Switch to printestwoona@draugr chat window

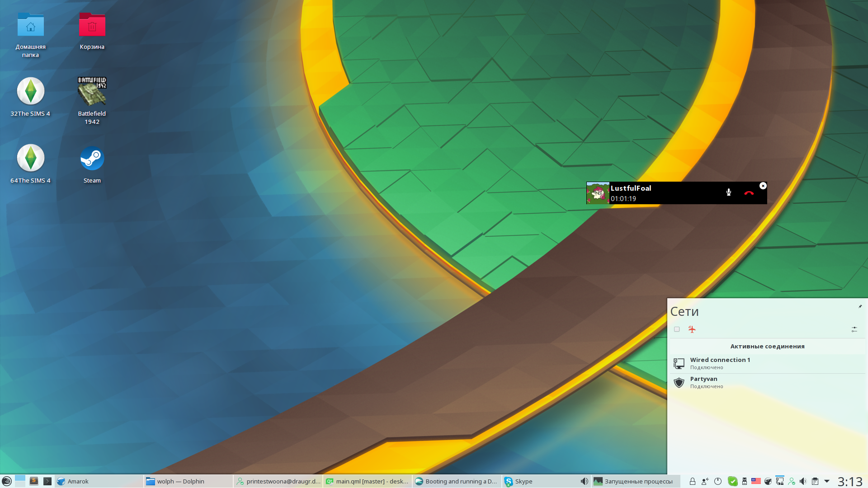[x=278, y=481]
